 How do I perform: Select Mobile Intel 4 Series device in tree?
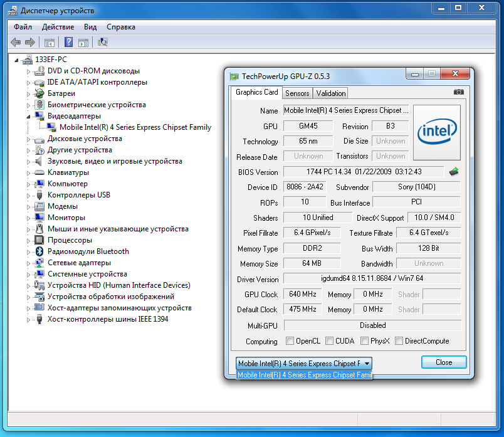(135, 127)
